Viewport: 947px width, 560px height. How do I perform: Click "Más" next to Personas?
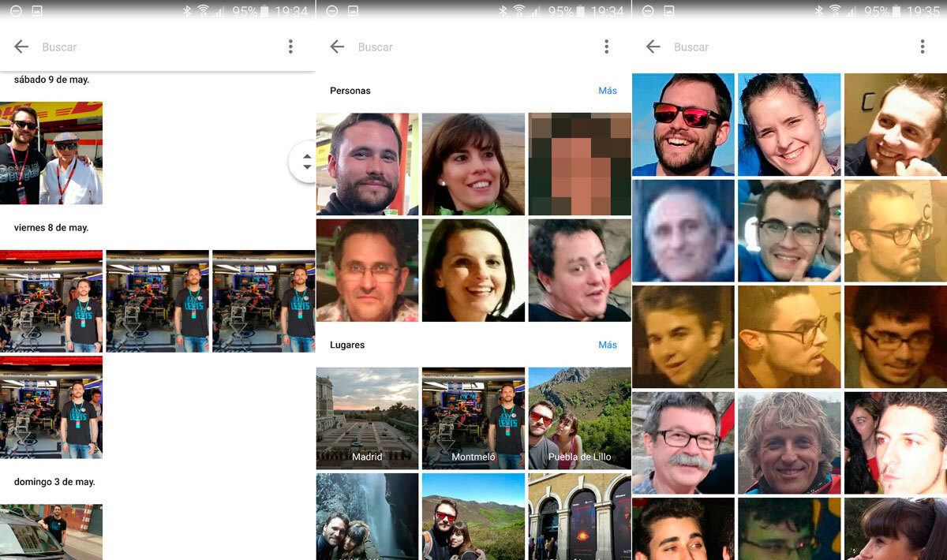[x=607, y=91]
